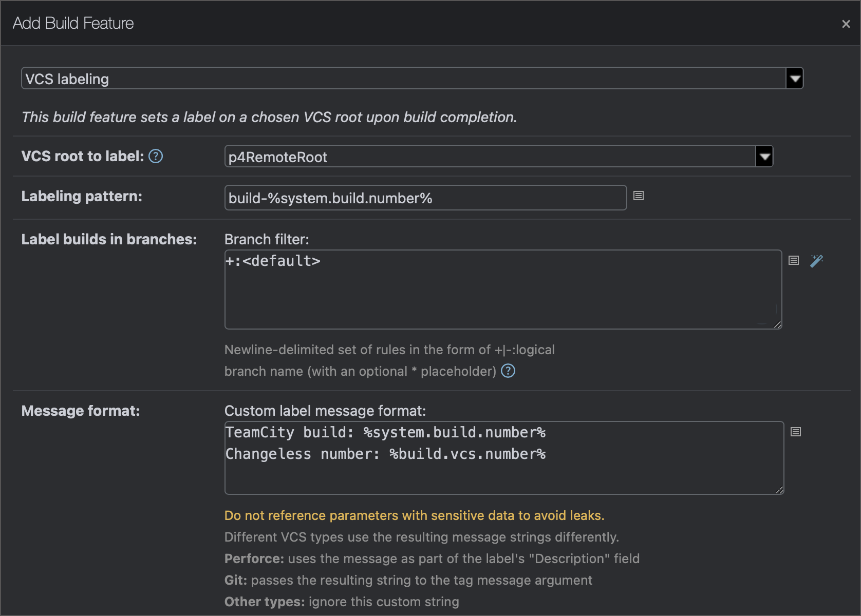The height and width of the screenshot is (616, 861).
Task: Click the help icon after branch name hint
Action: (508, 371)
